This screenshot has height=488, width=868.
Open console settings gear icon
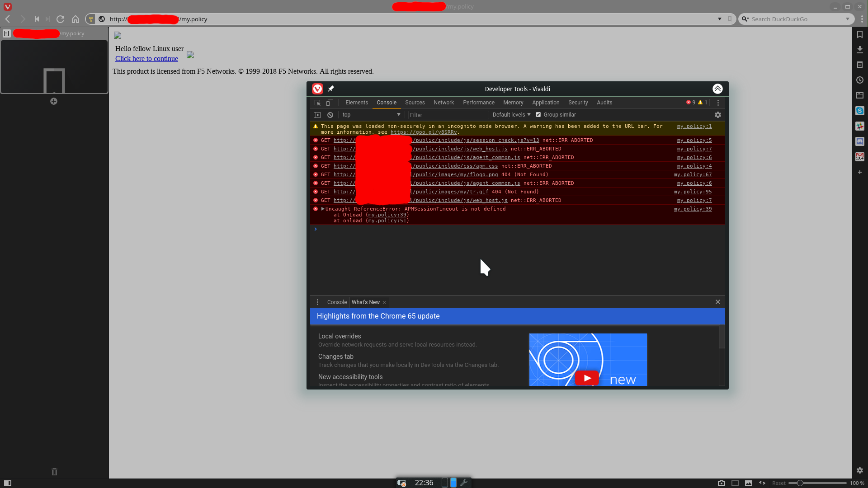click(x=717, y=115)
